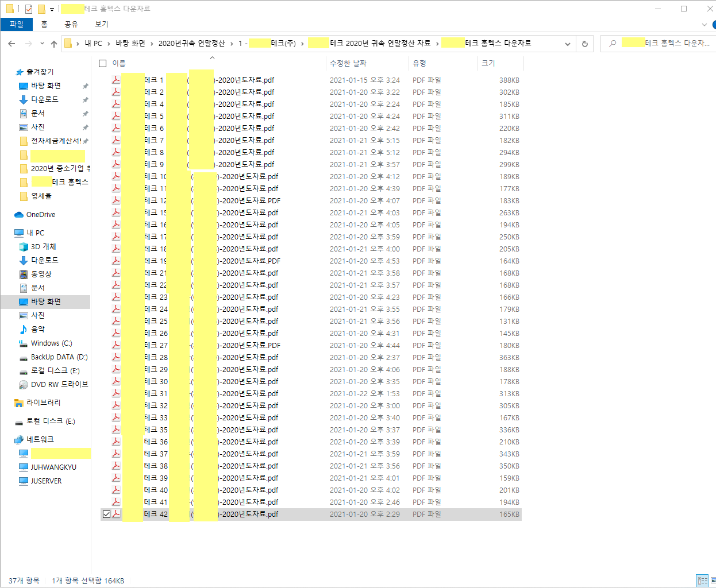Select OneDrive in navigation pane
Screen dimensions: 724x588
[x=41, y=215]
